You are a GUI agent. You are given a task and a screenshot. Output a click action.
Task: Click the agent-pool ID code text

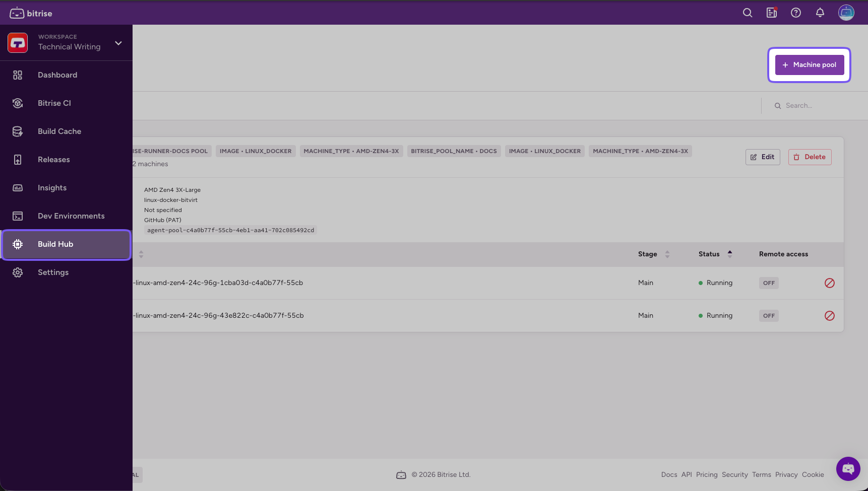point(230,230)
